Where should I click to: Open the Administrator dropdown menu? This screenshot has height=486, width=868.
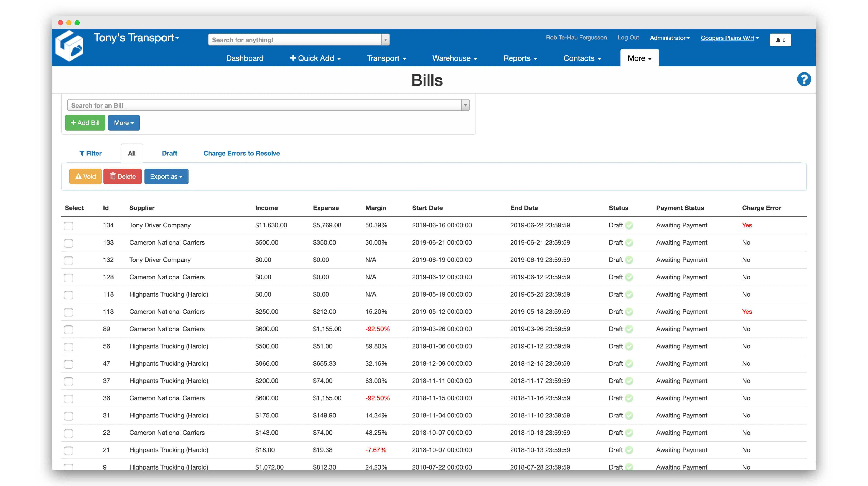point(670,38)
